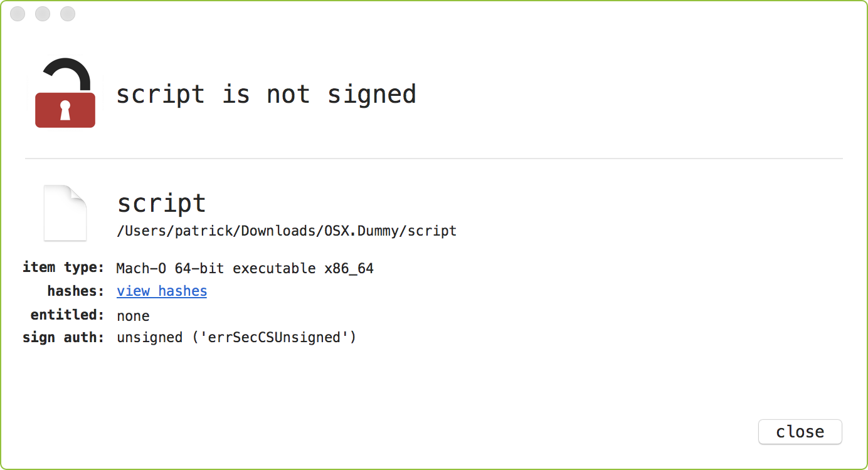Select the large "script" file name

tap(162, 203)
